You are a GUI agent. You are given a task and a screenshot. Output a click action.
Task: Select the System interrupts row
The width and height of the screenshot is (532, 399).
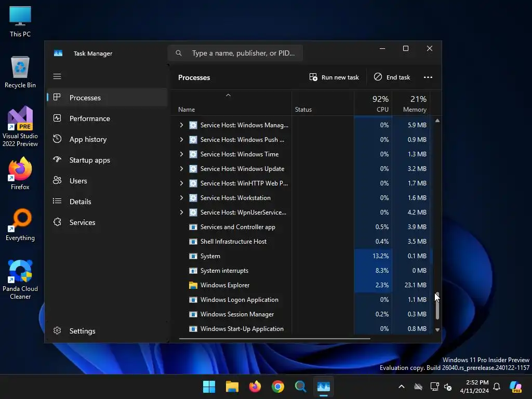[301, 270]
